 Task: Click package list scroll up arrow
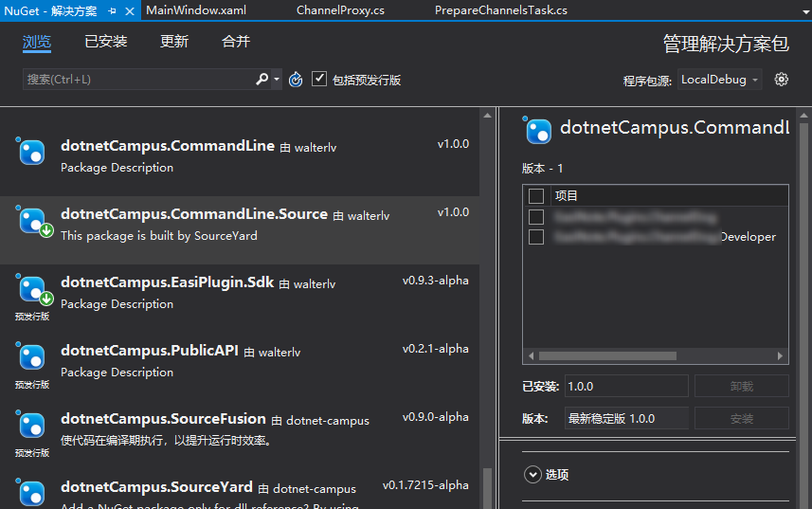pos(487,116)
